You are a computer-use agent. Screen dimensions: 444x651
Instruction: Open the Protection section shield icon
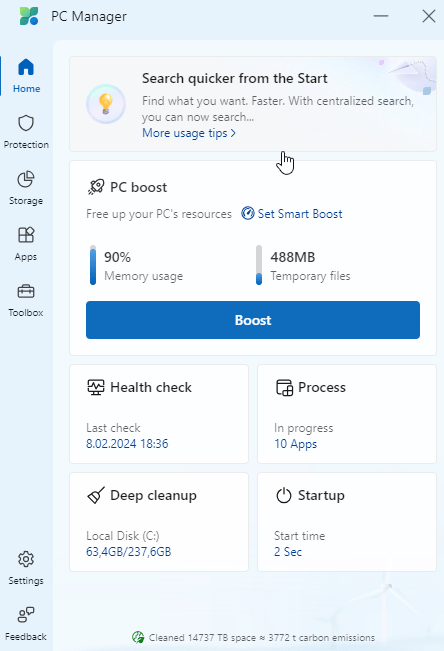point(26,123)
